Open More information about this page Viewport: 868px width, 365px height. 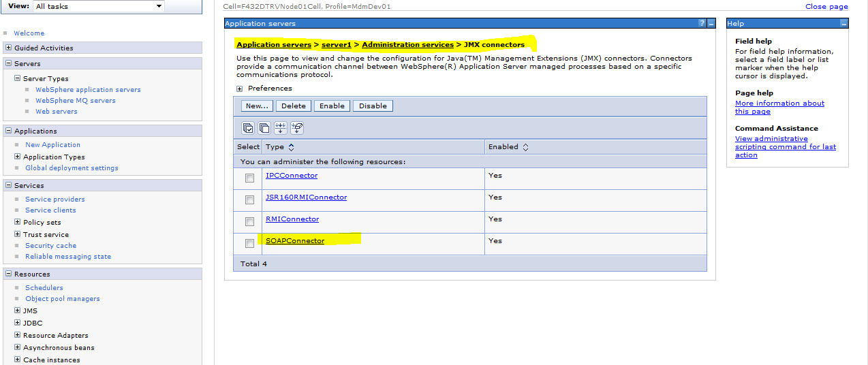pos(779,107)
